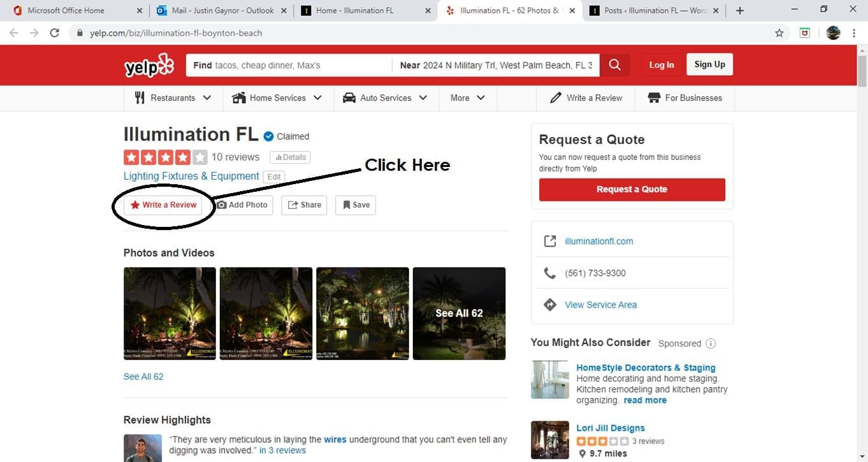Screen dimensions: 868x462
Task: Click the 10 reviews text
Action: (235, 157)
